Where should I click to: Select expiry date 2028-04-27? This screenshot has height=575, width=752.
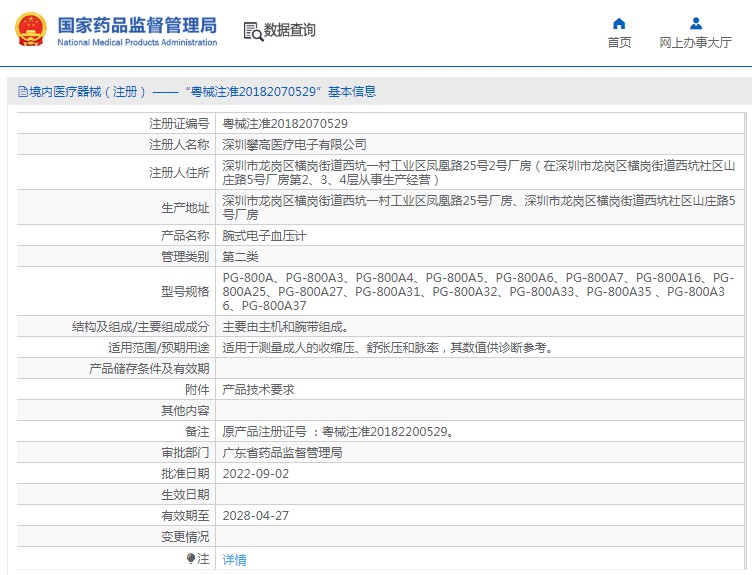[256, 516]
